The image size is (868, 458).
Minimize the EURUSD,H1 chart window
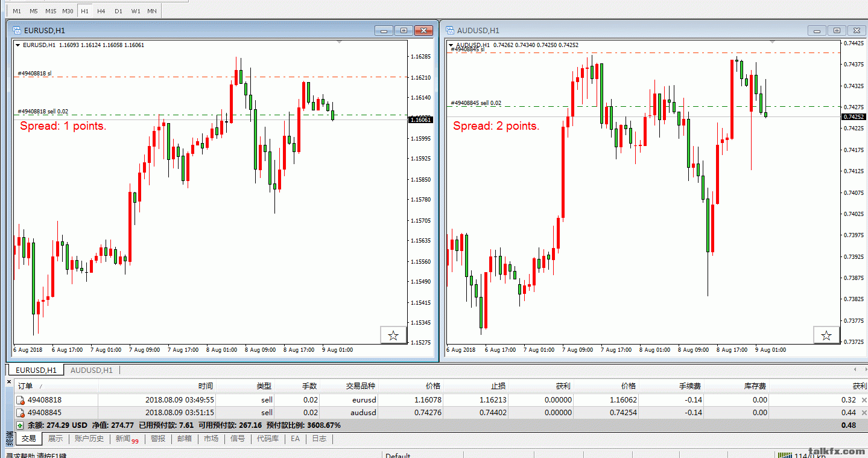(384, 30)
